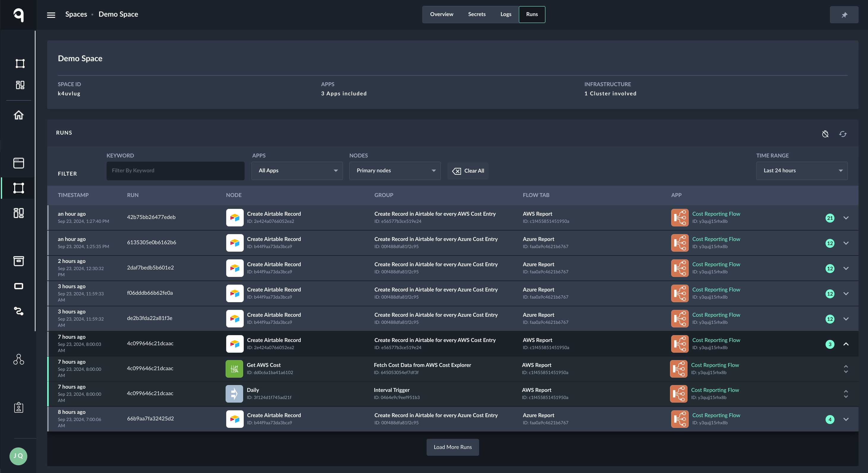Click 3 Apps included text
The image size is (868, 473).
pos(344,93)
